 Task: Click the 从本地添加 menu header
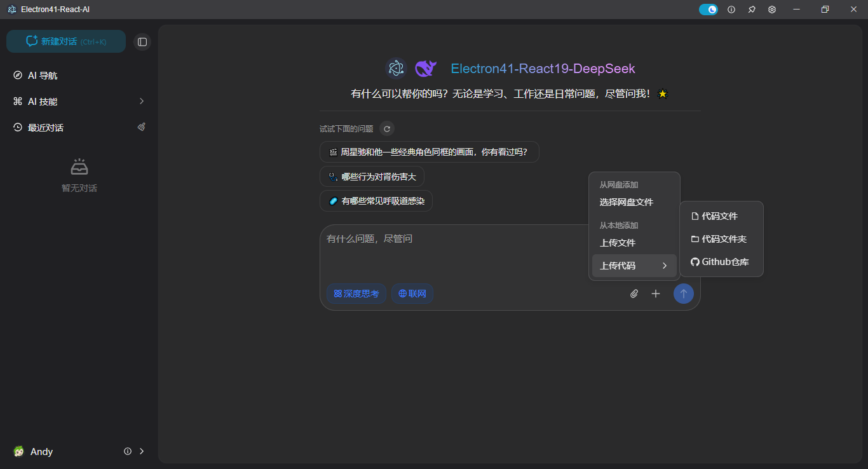click(619, 226)
